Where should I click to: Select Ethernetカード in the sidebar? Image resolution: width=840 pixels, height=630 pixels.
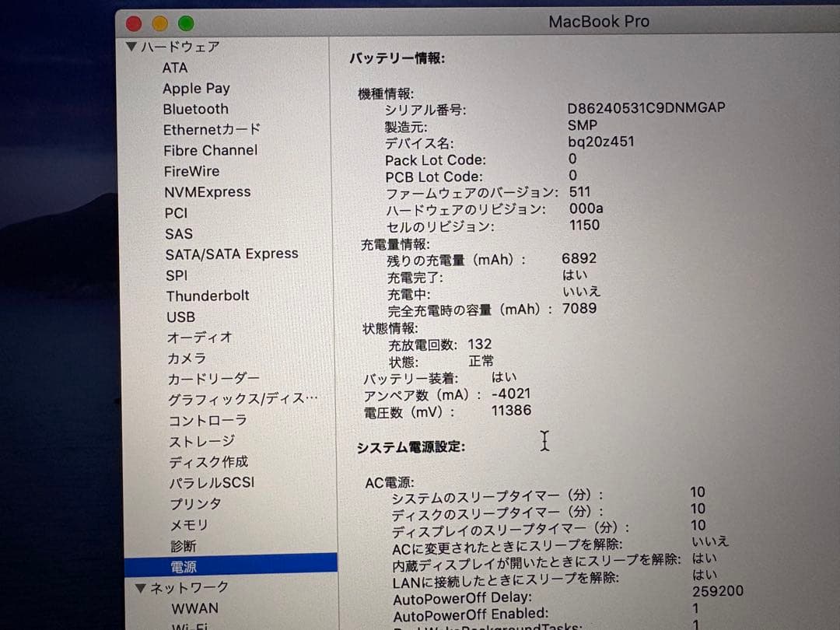tap(212, 130)
